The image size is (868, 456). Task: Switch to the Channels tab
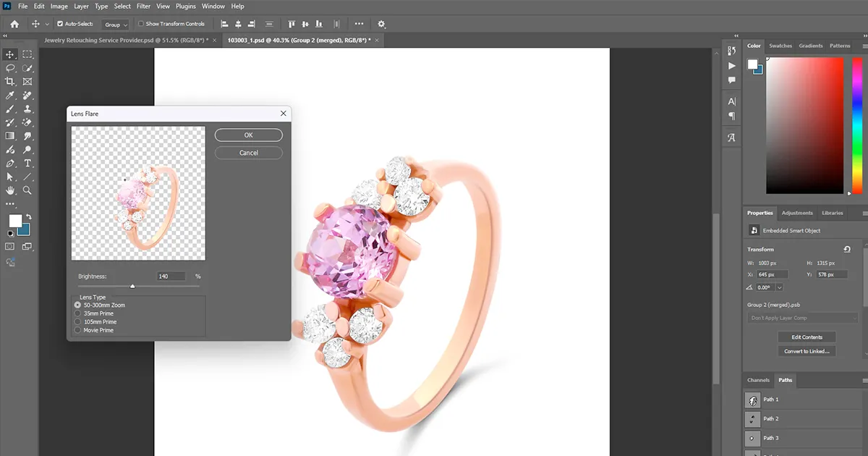[759, 380]
